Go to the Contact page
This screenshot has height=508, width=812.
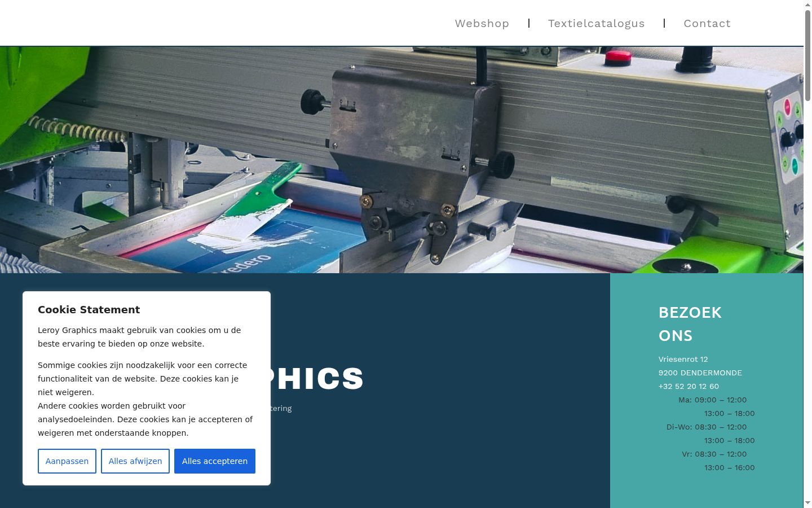pyautogui.click(x=707, y=23)
